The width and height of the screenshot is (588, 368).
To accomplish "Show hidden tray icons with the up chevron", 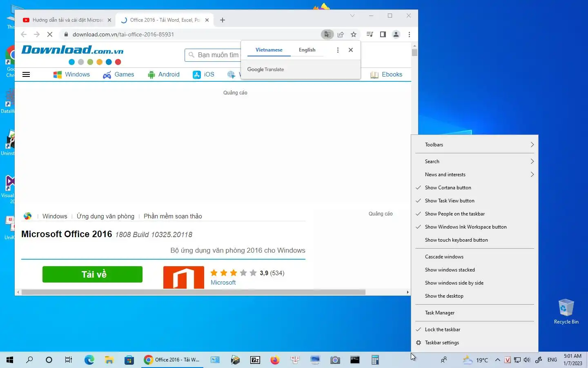I will point(497,360).
